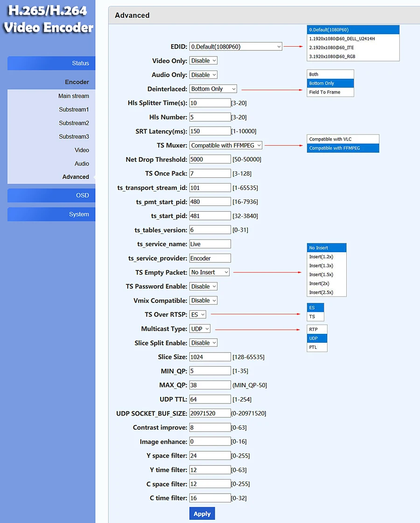420x523 pixels.
Task: Choose Insert(2x) empty packet option
Action: (327, 283)
